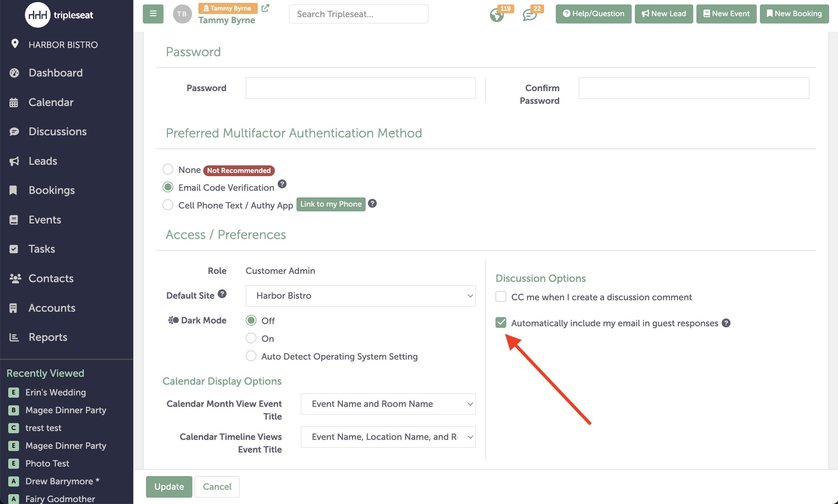Open Calendar Month View Event Title dropdown
Image resolution: width=838 pixels, height=504 pixels.
388,404
